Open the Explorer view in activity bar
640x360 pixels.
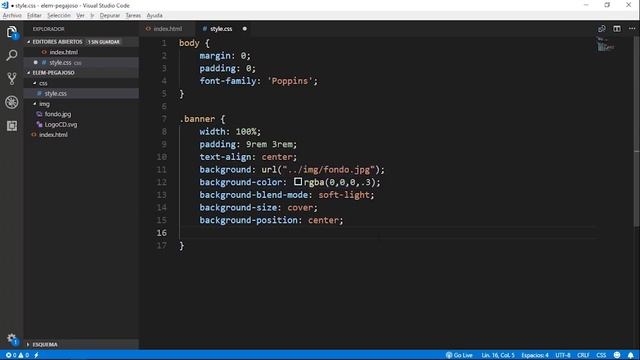click(12, 32)
